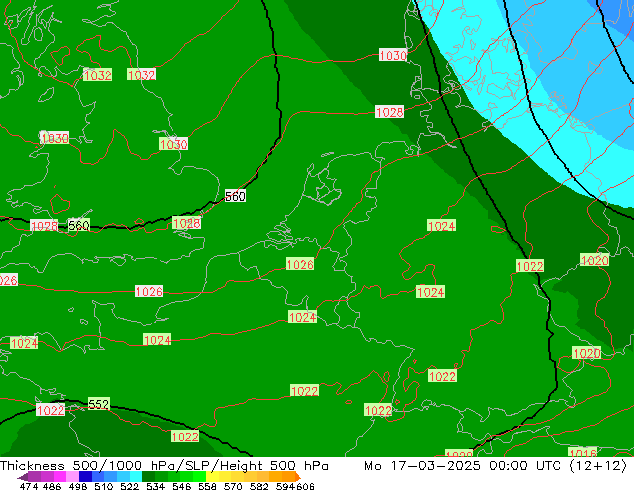Screen dimensions: 634x490
Task: Click the 570 legend value
Action: coord(233,486)
